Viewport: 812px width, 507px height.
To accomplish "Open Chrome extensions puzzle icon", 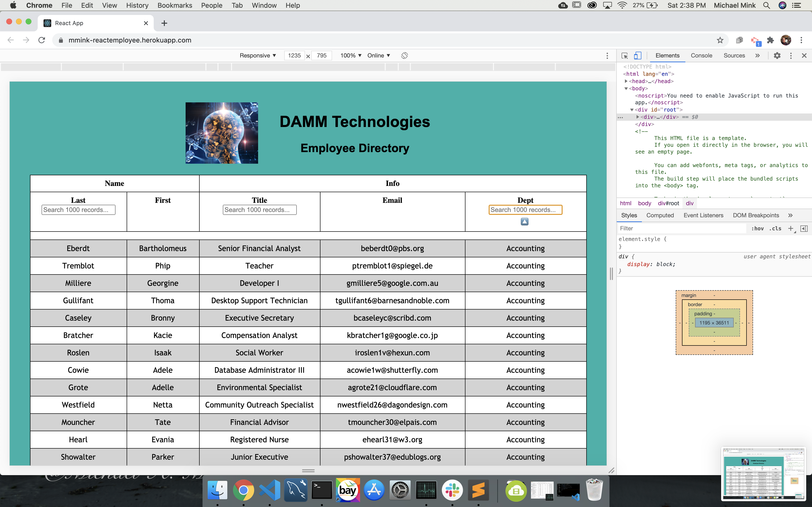I will point(770,40).
